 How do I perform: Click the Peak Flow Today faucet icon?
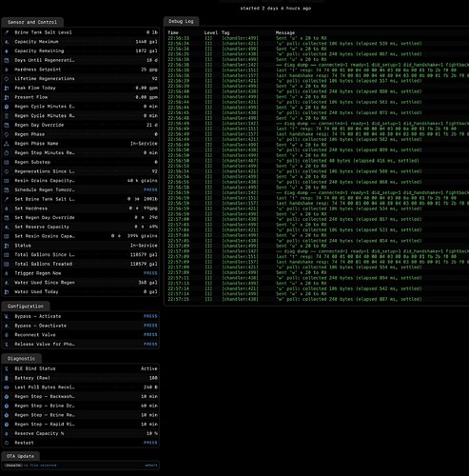pyautogui.click(x=7, y=88)
